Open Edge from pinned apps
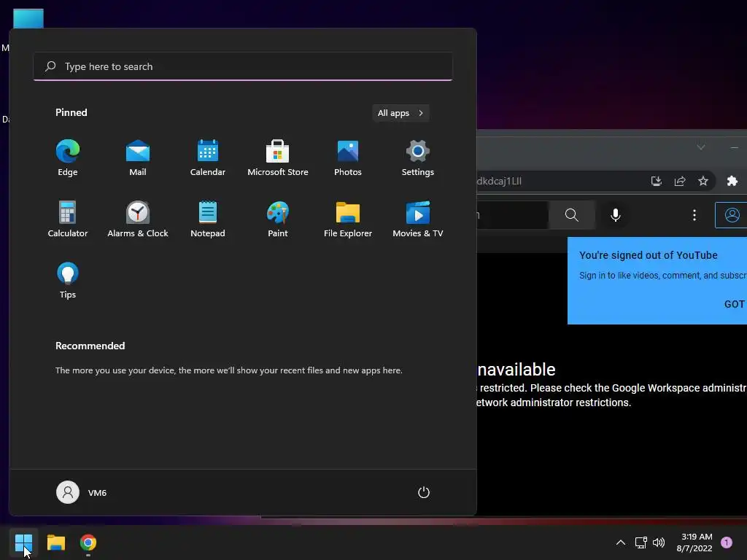The width and height of the screenshot is (747, 560). [x=68, y=158]
